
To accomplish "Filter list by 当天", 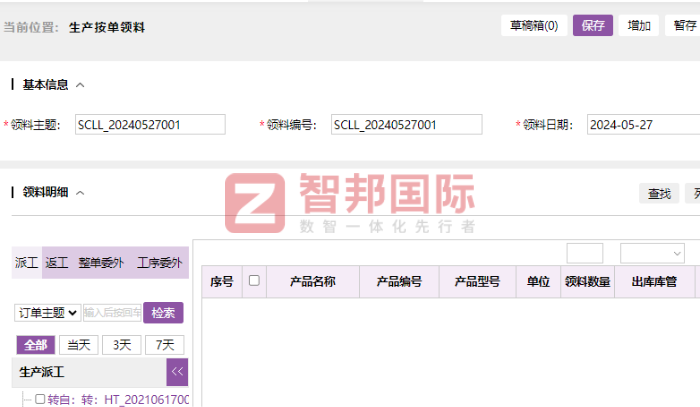I will tap(78, 345).
